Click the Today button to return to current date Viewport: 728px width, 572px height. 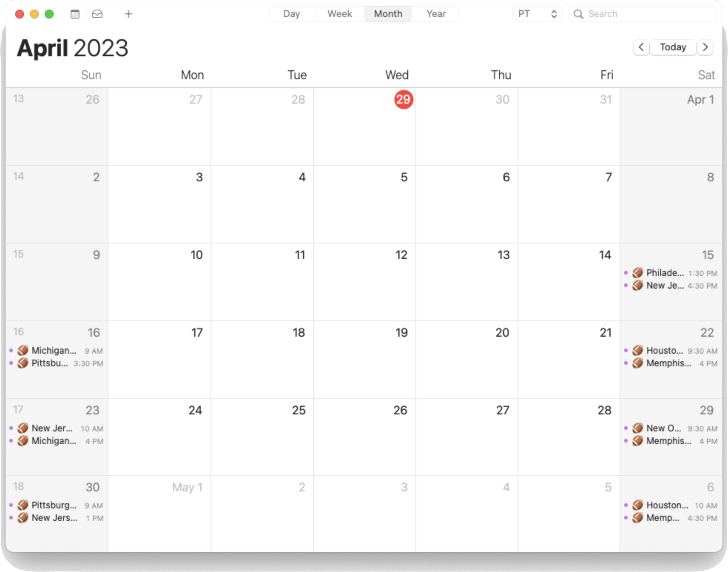click(x=674, y=47)
